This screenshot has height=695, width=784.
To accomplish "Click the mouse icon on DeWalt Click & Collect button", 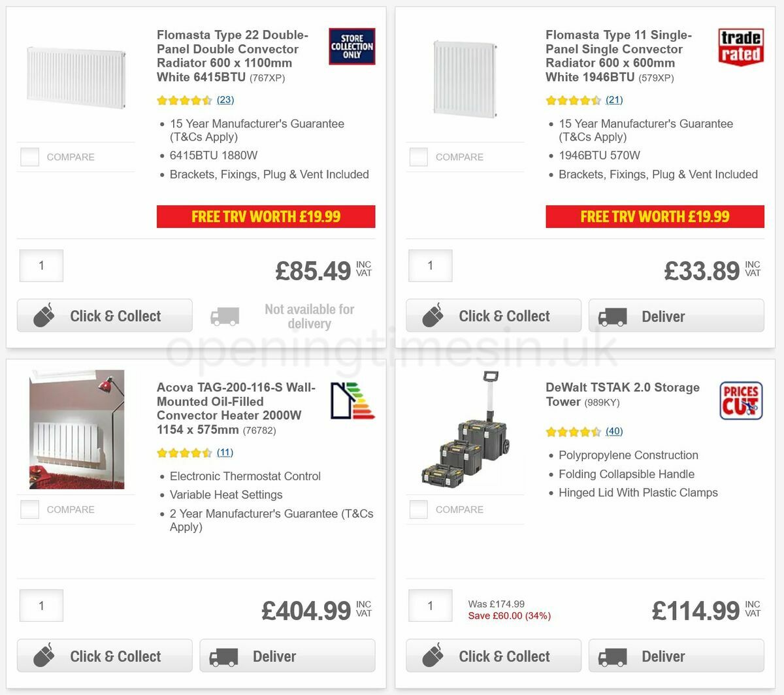I will [x=431, y=655].
